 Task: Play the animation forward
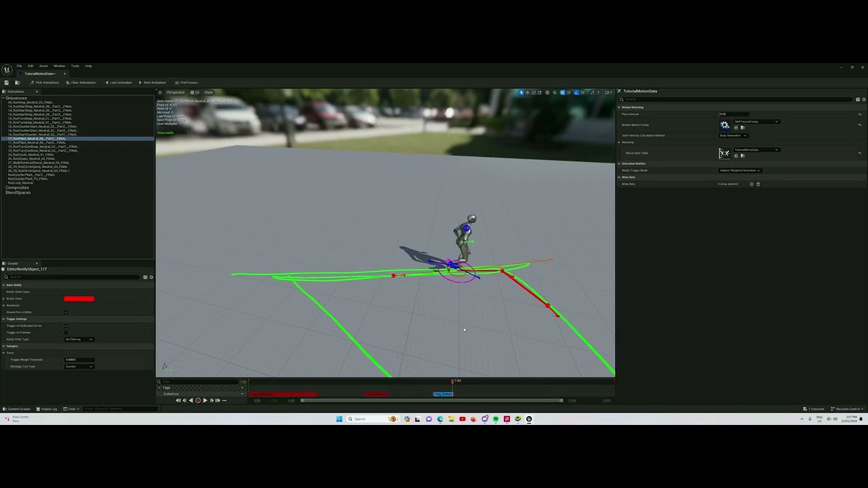(x=205, y=401)
